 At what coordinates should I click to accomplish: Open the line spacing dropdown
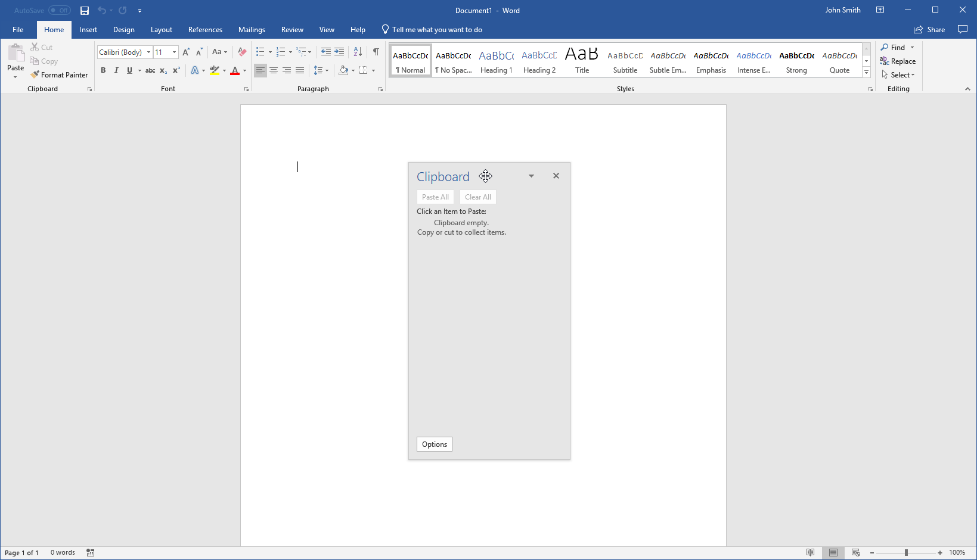tap(321, 70)
